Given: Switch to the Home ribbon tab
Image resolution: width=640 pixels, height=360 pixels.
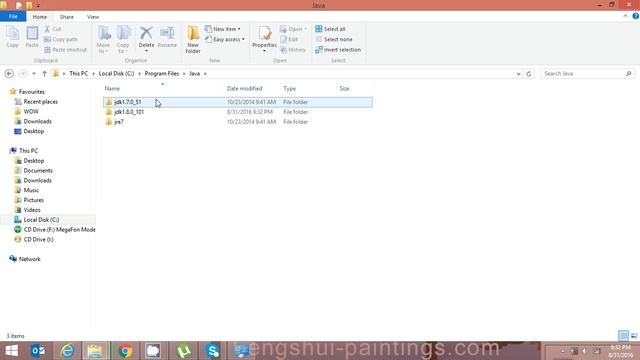Looking at the screenshot, I should pyautogui.click(x=40, y=17).
